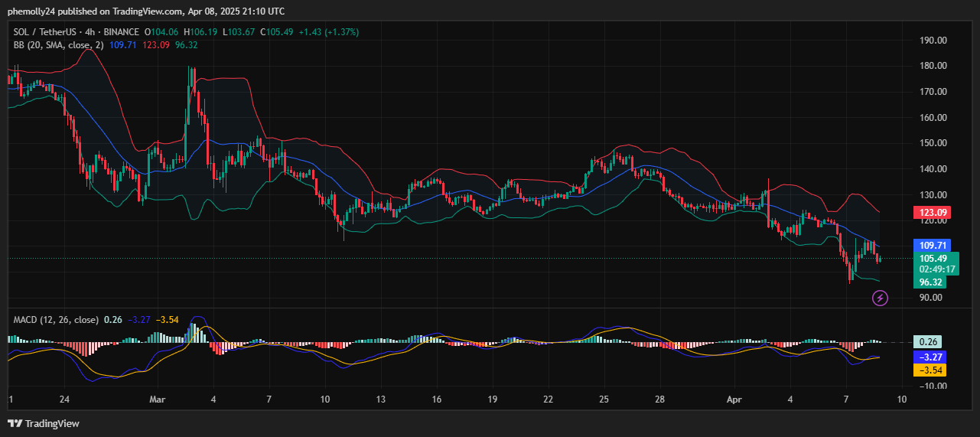Screen dimensions: 980x437
Task: Click the 90.00 label on price axis
Action: [932, 298]
